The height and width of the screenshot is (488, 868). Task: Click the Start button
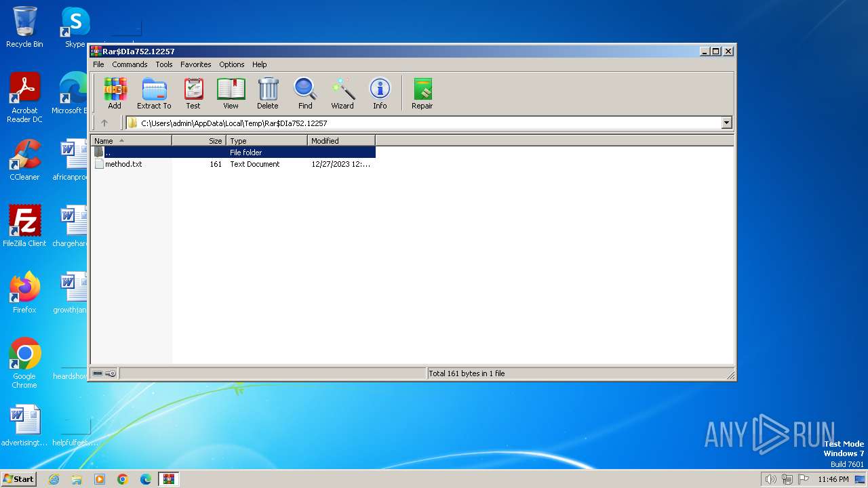click(18, 479)
